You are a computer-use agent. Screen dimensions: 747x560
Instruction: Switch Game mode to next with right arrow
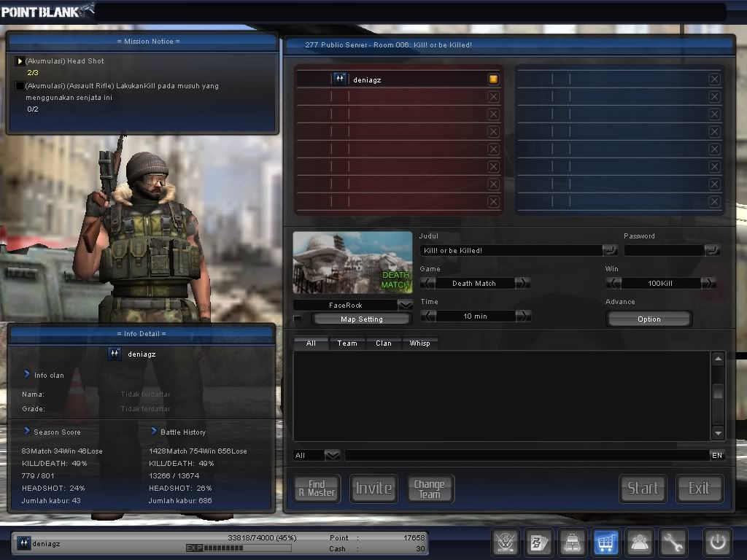(x=522, y=284)
